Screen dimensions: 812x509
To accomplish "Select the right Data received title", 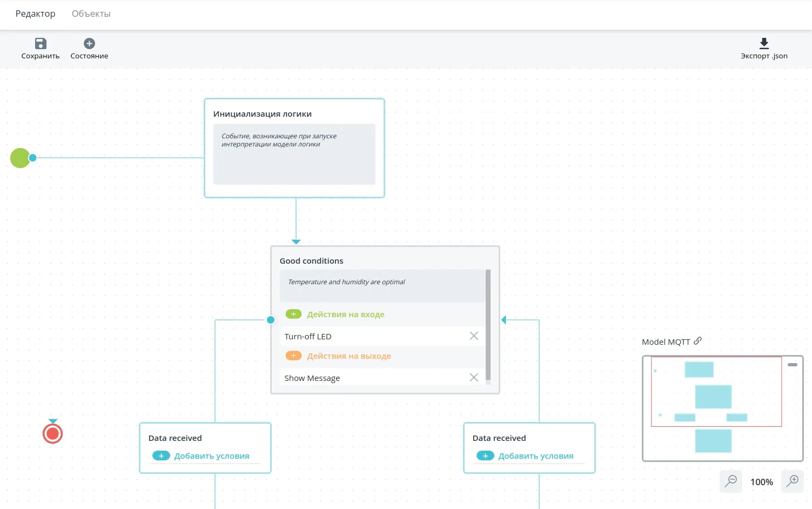I will [x=499, y=438].
